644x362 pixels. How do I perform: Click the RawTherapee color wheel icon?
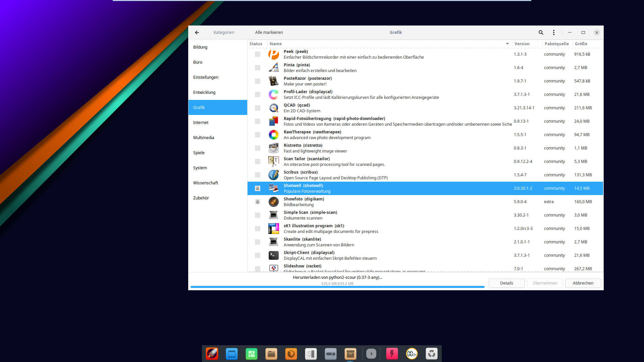pos(274,135)
